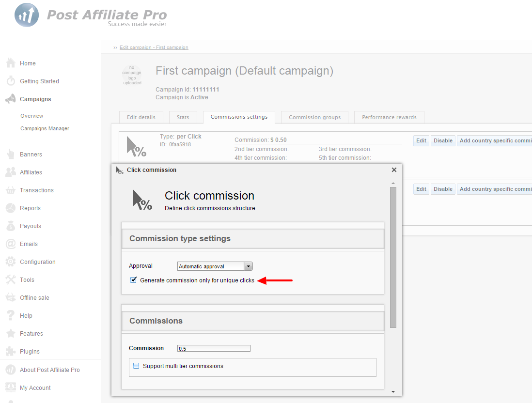Click the campaign logo placeholder image

click(132, 75)
